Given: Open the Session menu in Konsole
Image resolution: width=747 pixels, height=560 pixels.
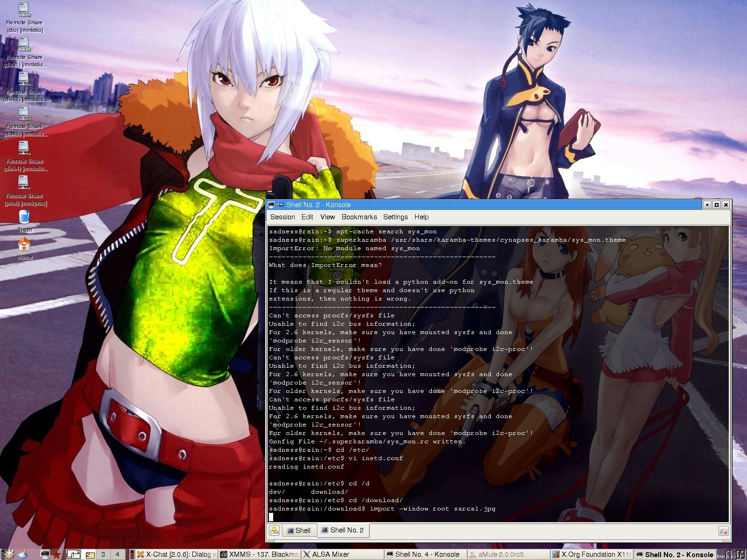Looking at the screenshot, I should pyautogui.click(x=282, y=217).
